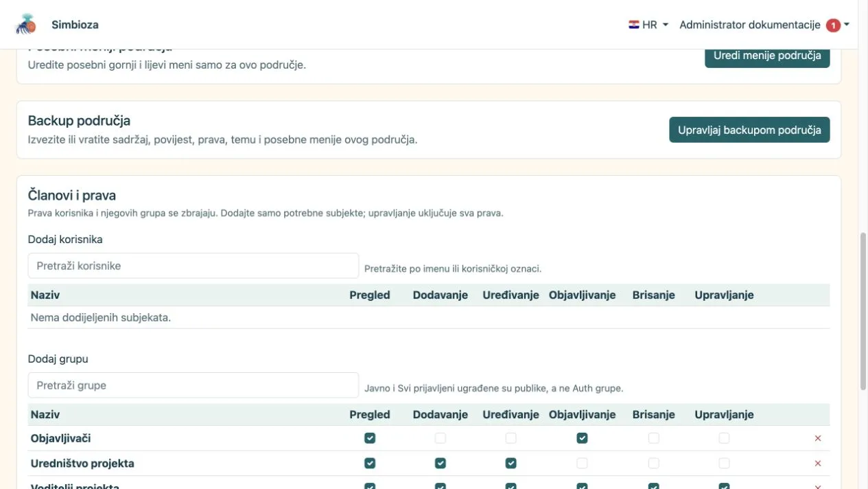The width and height of the screenshot is (868, 489).
Task: Focus the Pretraži korisnike search field
Action: 193,266
